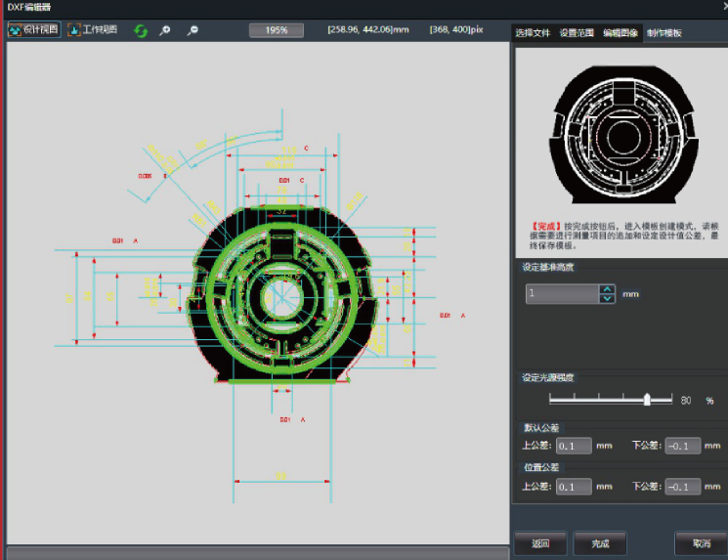
Task: Click the base height value field
Action: 561,294
